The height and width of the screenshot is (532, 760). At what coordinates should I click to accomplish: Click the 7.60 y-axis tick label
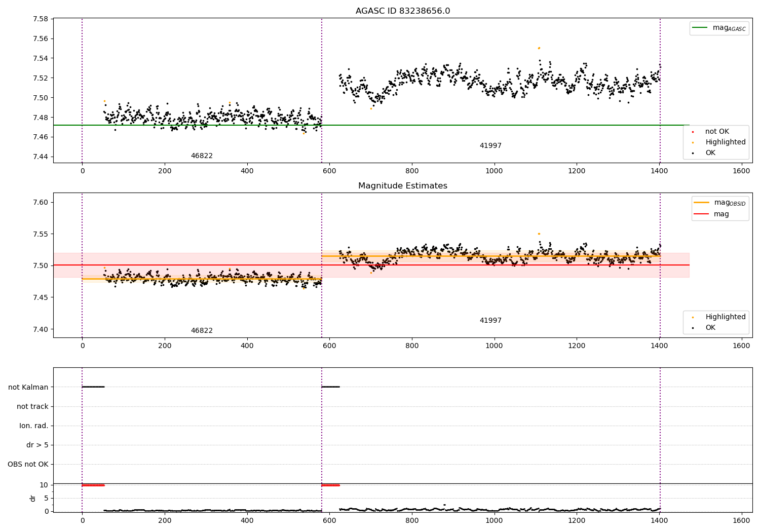pos(41,203)
